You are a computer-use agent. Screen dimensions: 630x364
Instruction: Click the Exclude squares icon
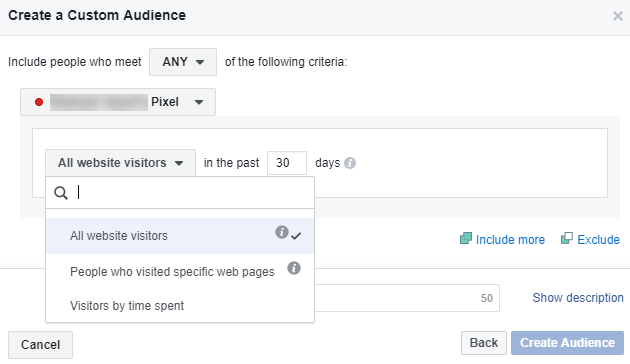click(567, 239)
